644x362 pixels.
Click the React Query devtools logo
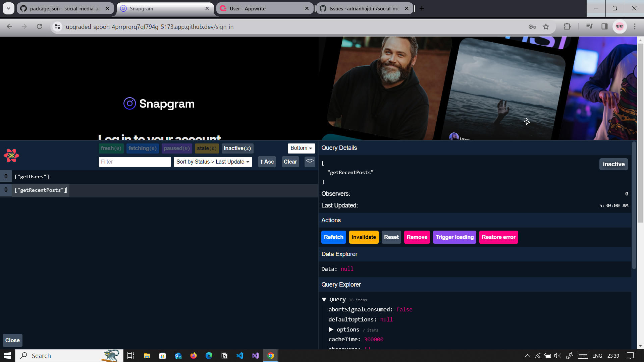(11, 155)
